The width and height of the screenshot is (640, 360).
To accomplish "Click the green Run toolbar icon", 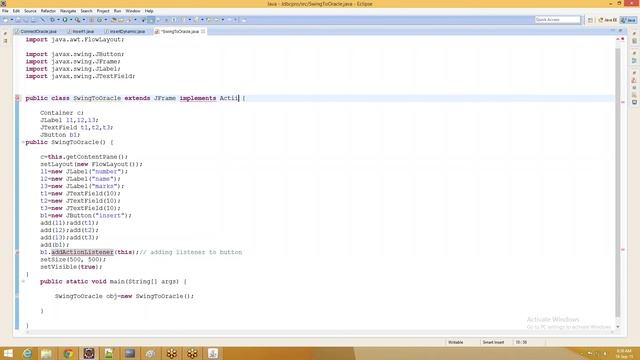I will tap(65, 20).
